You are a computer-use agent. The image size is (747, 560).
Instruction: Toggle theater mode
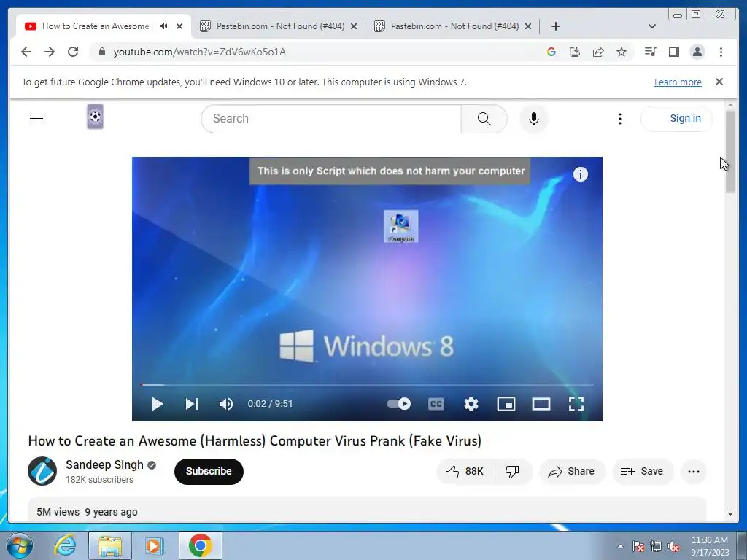click(x=541, y=404)
